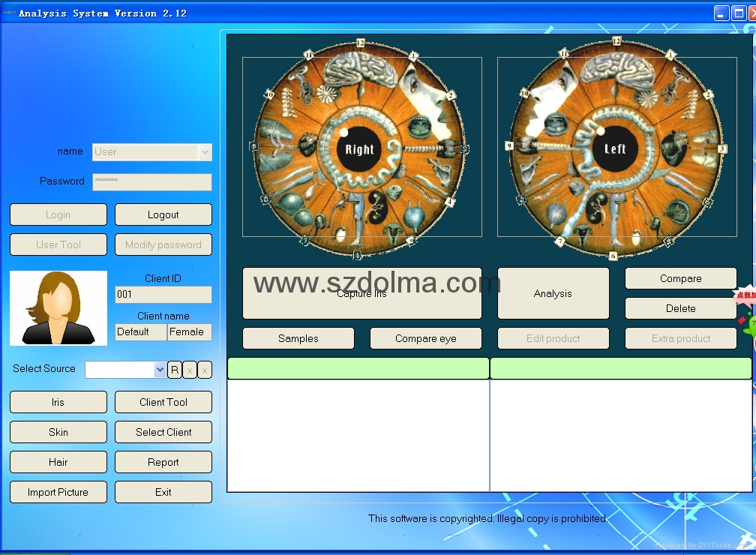The width and height of the screenshot is (756, 555).
Task: Click the Right iris chart image
Action: click(358, 148)
